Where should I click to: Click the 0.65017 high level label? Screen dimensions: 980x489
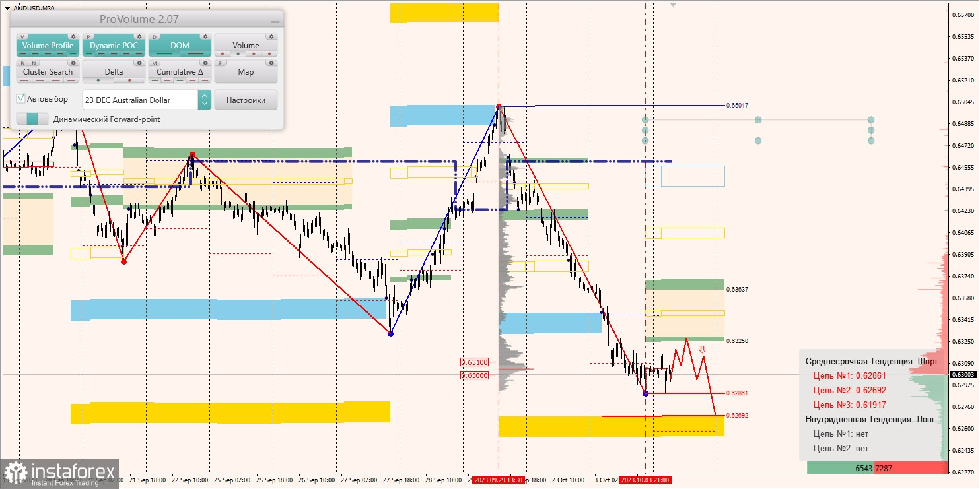tap(737, 106)
